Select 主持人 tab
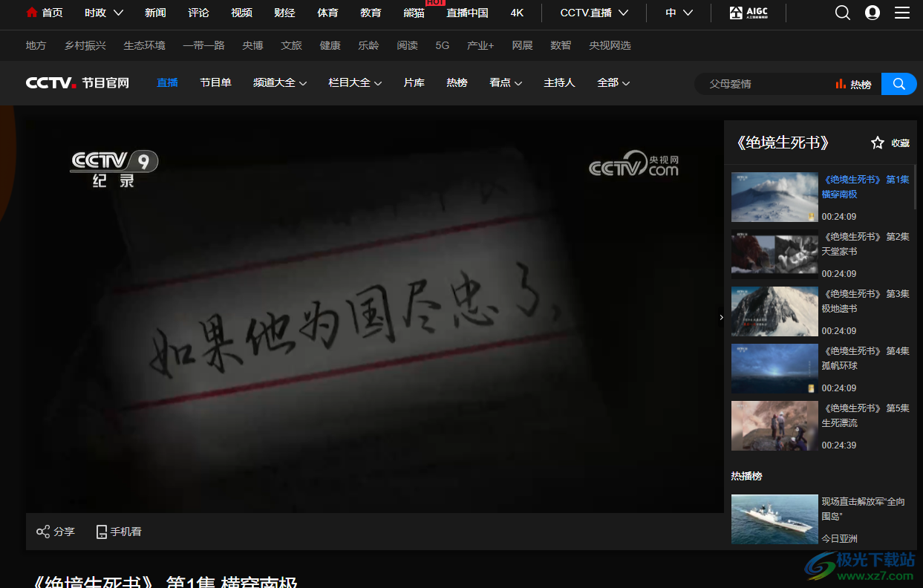The width and height of the screenshot is (923, 588). [x=559, y=83]
